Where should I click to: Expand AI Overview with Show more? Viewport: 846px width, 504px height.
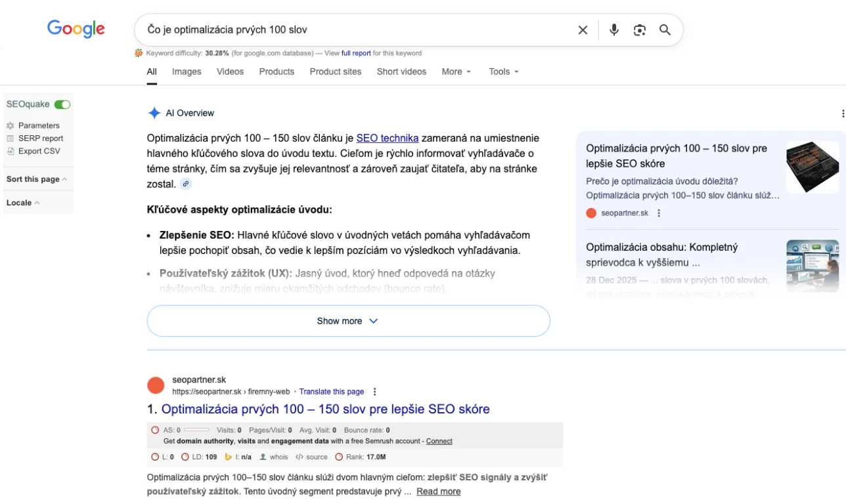pos(348,321)
